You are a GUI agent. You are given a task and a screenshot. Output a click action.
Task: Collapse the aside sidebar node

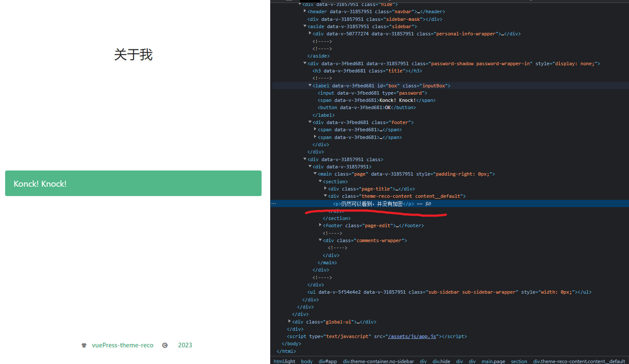305,26
